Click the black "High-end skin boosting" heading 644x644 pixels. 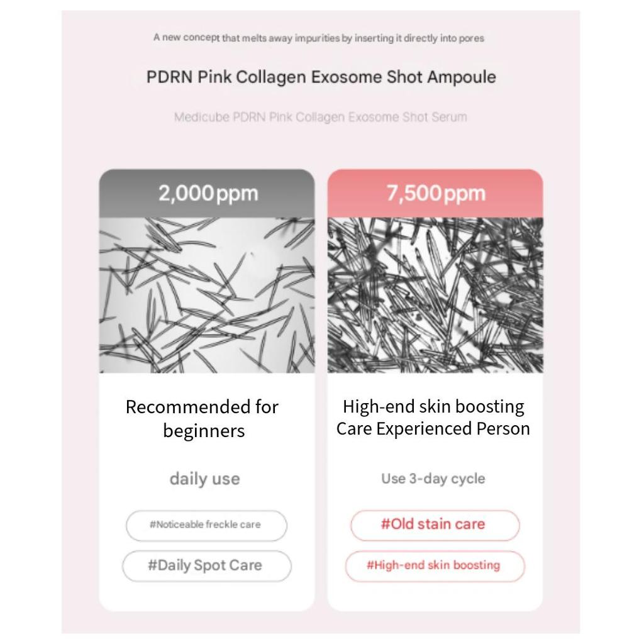tap(433, 406)
